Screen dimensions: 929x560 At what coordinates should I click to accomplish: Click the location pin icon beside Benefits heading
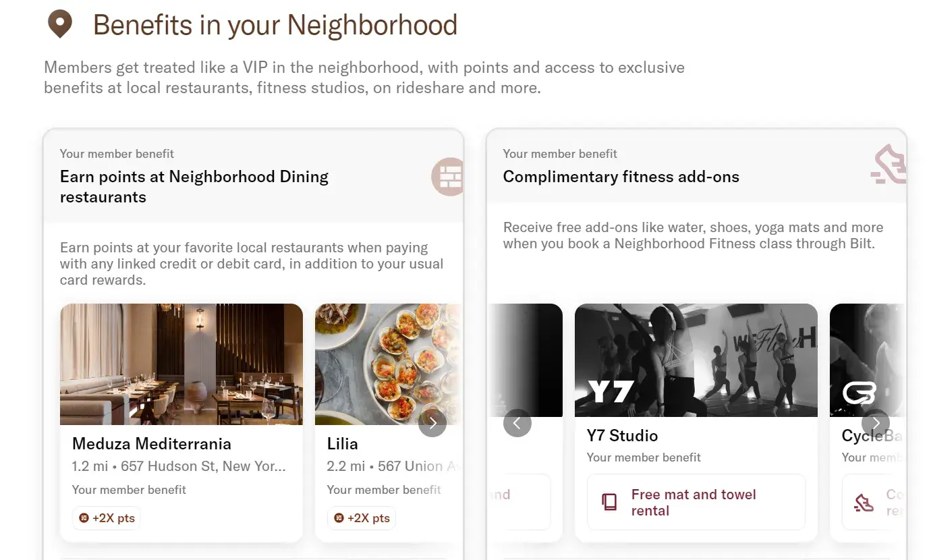(x=60, y=24)
